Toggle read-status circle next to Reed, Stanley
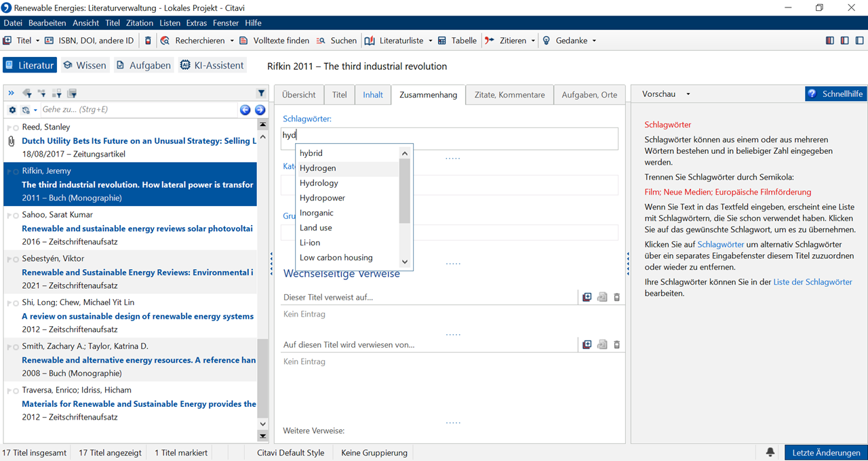Image resolution: width=868 pixels, height=461 pixels. click(15, 127)
